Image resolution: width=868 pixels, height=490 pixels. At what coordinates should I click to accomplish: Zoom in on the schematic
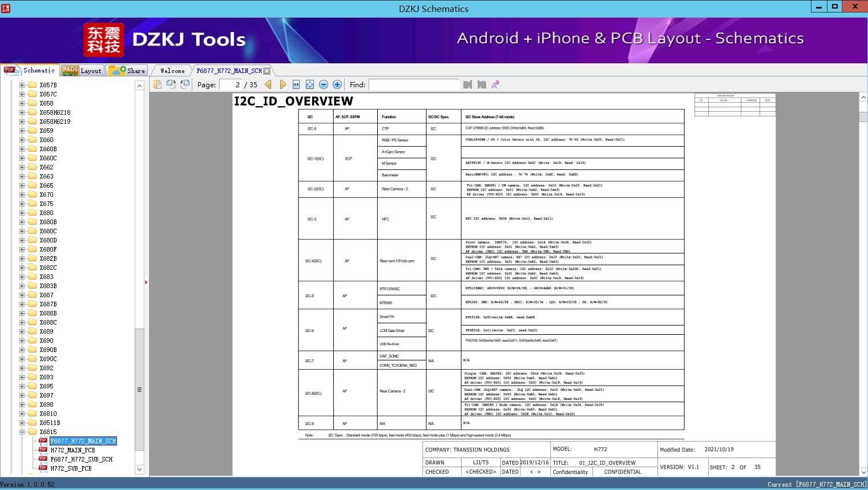[x=337, y=84]
